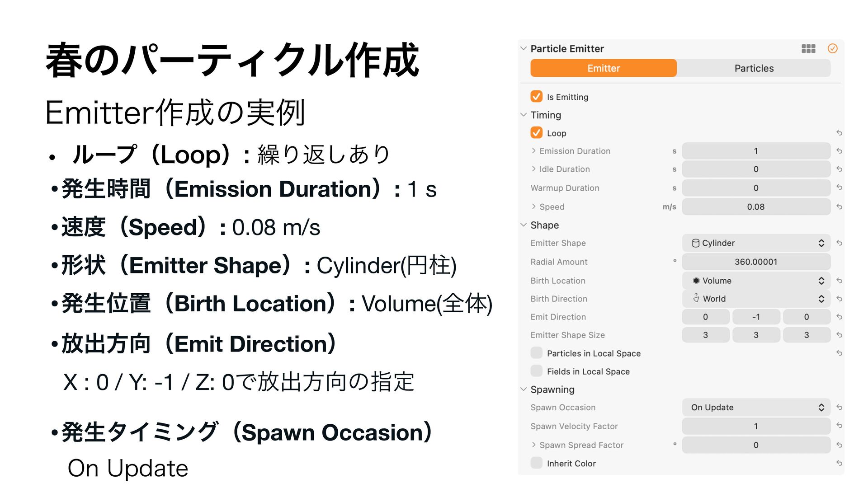
Task: Switch to the Particles tab
Action: (x=754, y=68)
